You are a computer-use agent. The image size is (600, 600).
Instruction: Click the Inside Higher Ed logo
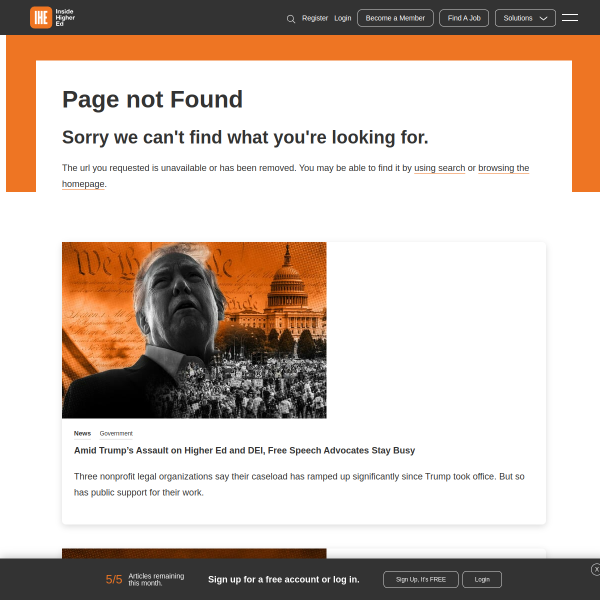[x=54, y=17]
